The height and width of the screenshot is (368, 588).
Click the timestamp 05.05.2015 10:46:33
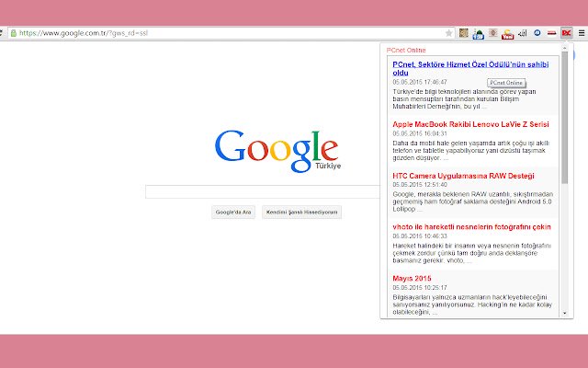[420, 236]
